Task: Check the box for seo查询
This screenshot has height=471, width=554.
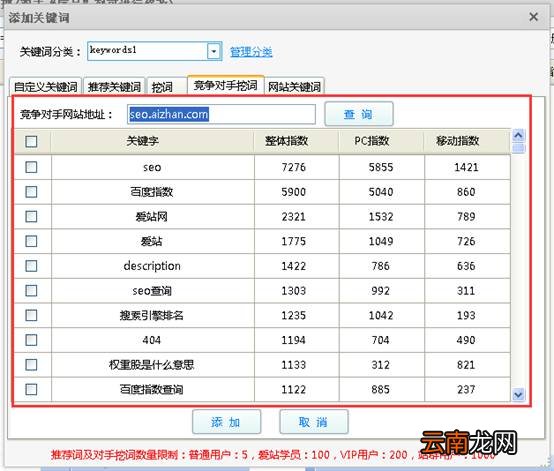Action: click(x=31, y=290)
